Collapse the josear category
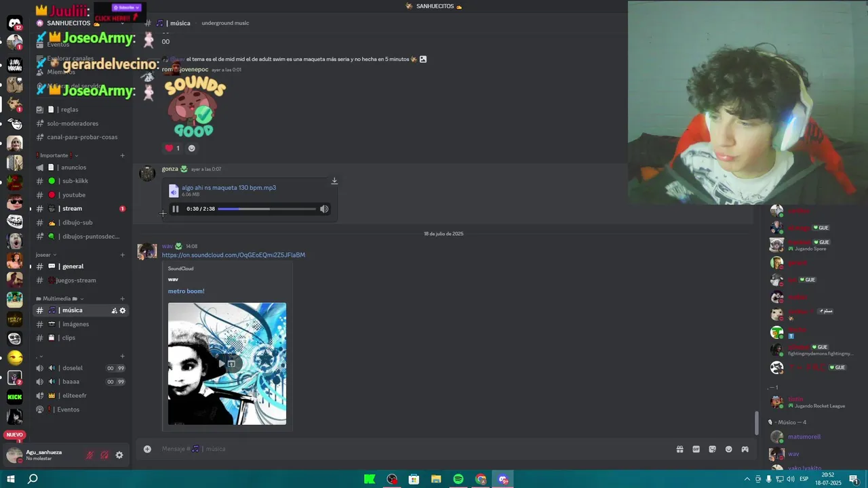Image resolution: width=868 pixels, height=488 pixels. pyautogui.click(x=46, y=255)
